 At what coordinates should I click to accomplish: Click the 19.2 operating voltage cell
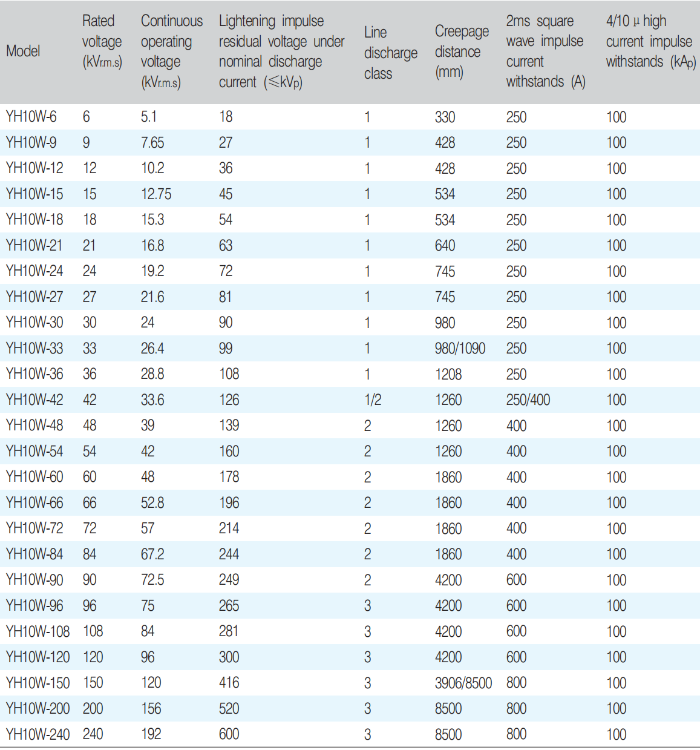[152, 271]
